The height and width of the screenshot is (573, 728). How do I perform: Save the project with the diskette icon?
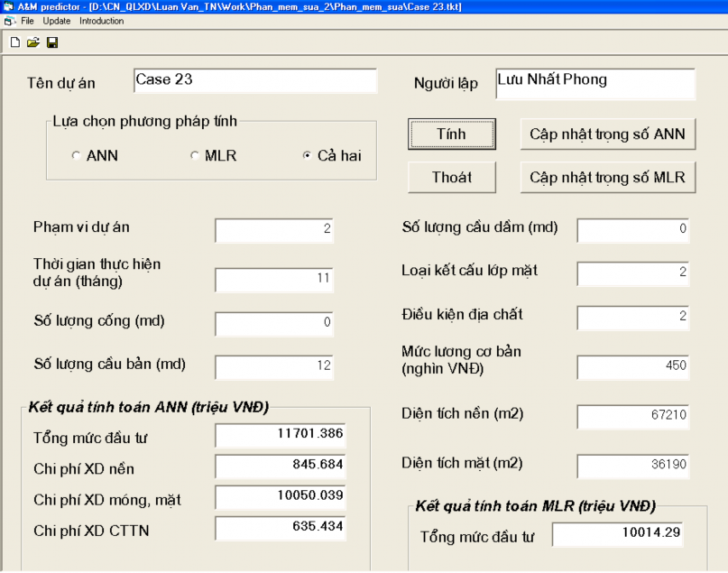[52, 41]
